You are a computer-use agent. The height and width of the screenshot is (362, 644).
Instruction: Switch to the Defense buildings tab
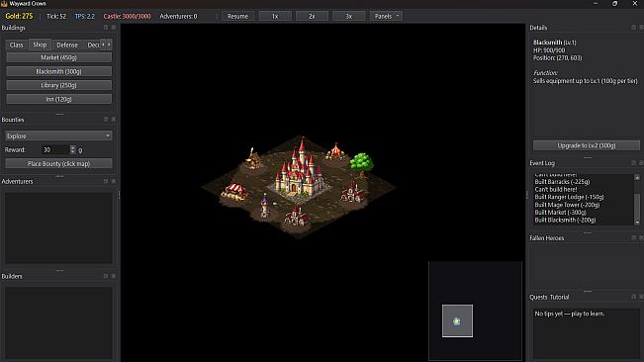click(x=67, y=45)
